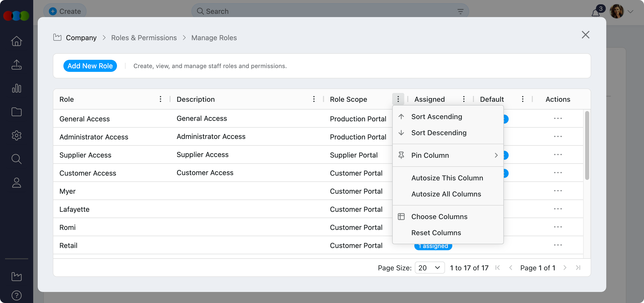Viewport: 644px width, 303px height.
Task: Click the Add New Role button
Action: pos(90,66)
